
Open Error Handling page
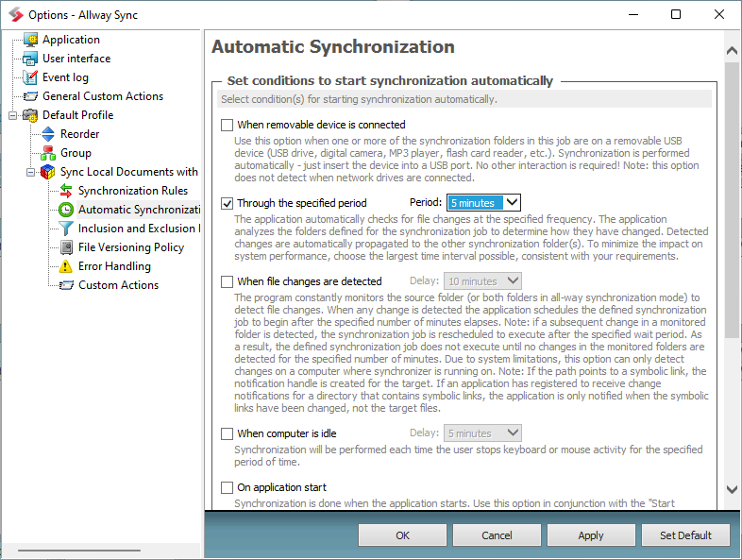[114, 266]
